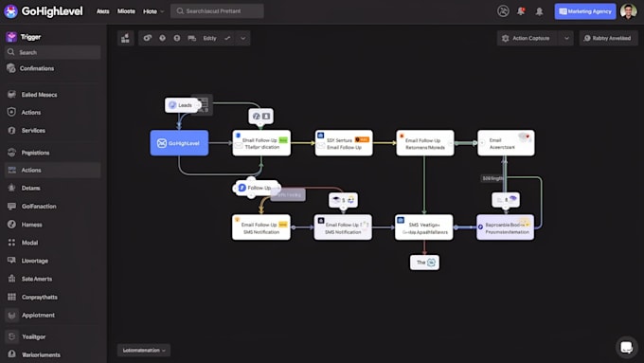Click the green badge on Email Follow-Up node

click(283, 140)
